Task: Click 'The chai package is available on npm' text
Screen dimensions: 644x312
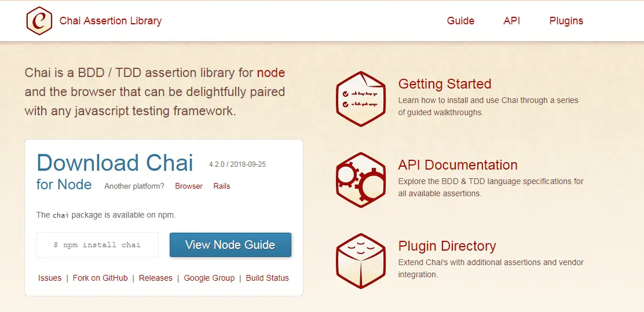Action: pos(106,215)
